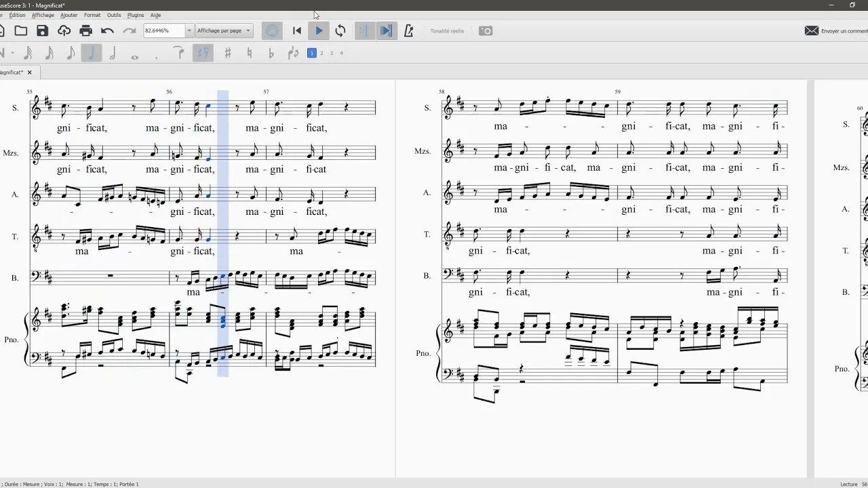868x488 pixels.
Task: Open the Outils menu
Action: (x=114, y=15)
